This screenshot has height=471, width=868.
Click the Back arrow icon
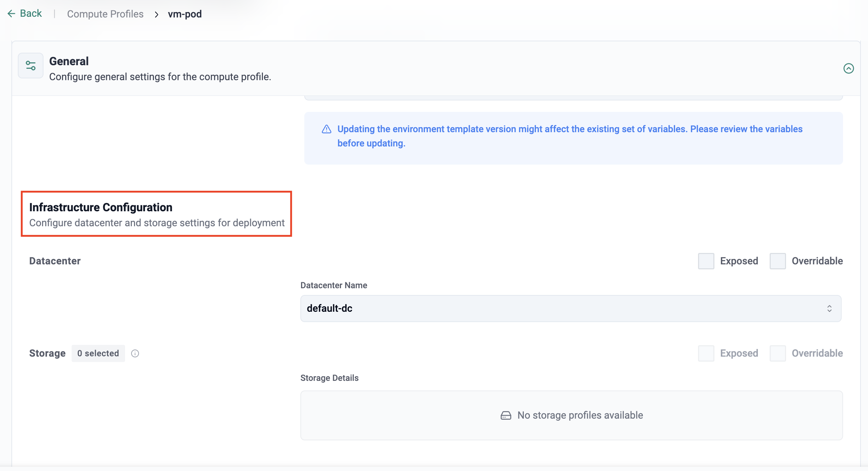coord(11,14)
